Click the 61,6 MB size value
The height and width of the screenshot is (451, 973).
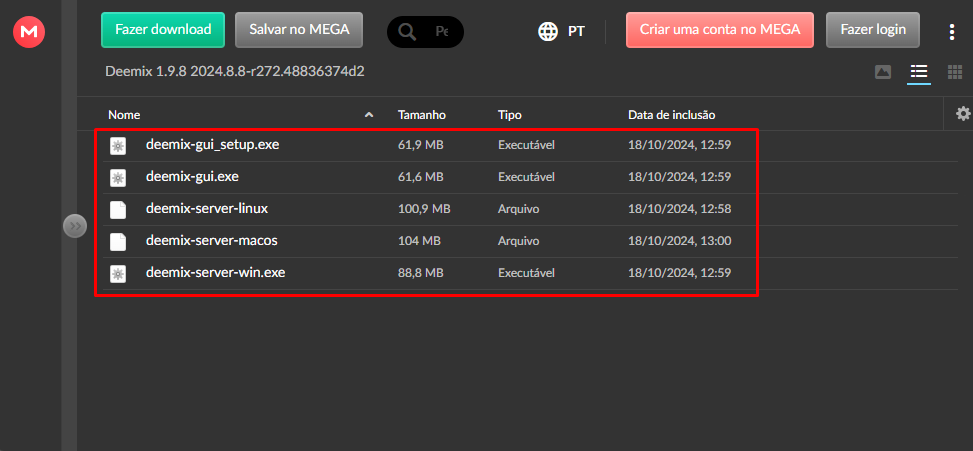[x=421, y=177]
